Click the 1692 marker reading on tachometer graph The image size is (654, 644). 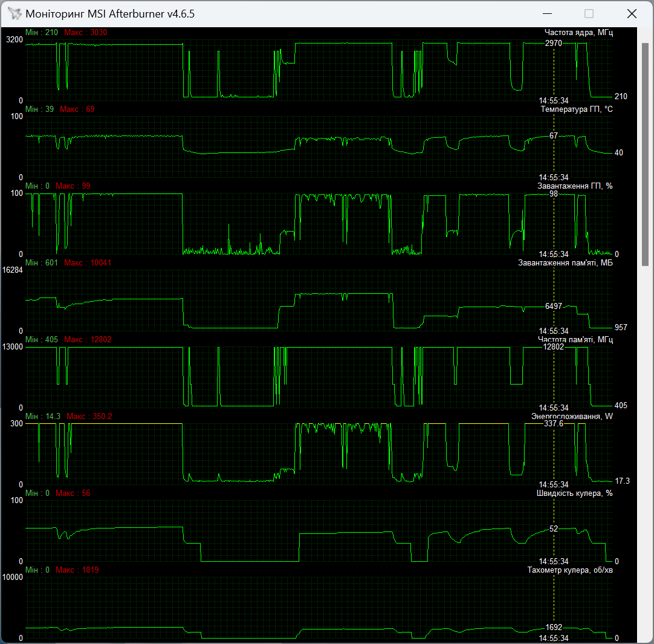(x=554, y=628)
